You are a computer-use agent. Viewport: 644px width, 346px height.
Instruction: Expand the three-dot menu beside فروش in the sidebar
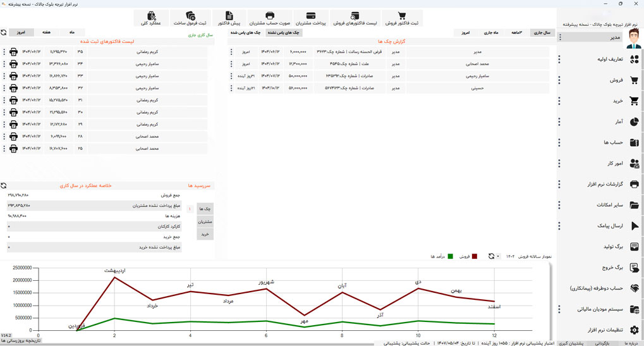point(559,80)
